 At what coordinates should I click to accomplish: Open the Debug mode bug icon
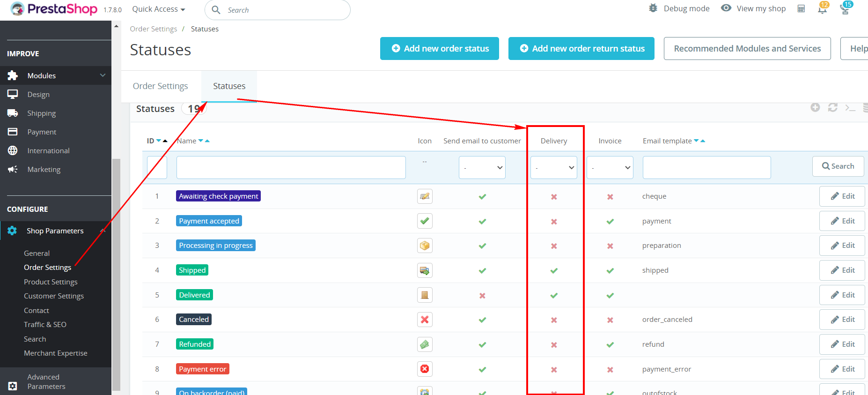pyautogui.click(x=653, y=8)
